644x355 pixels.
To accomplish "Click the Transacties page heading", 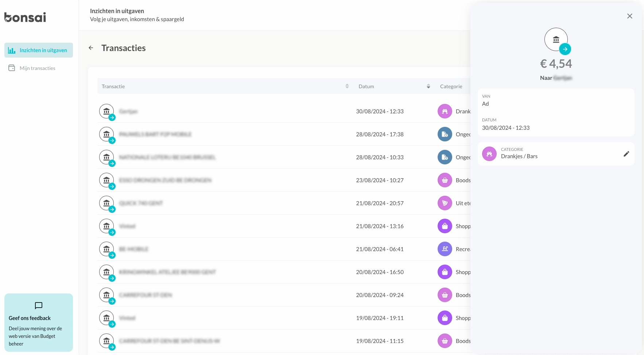I will (x=124, y=48).
